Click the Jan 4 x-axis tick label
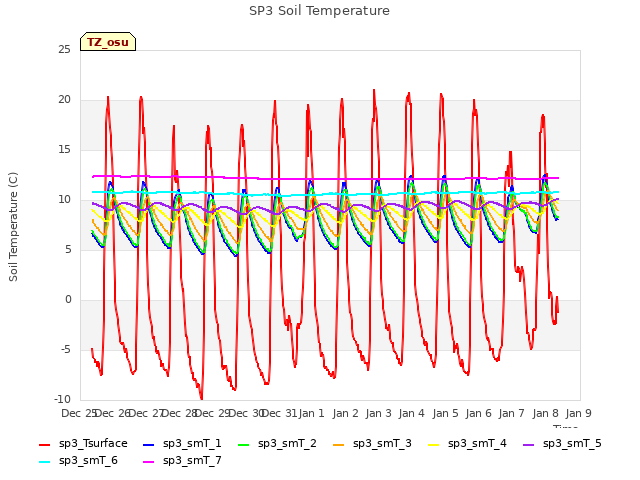 coord(411,413)
